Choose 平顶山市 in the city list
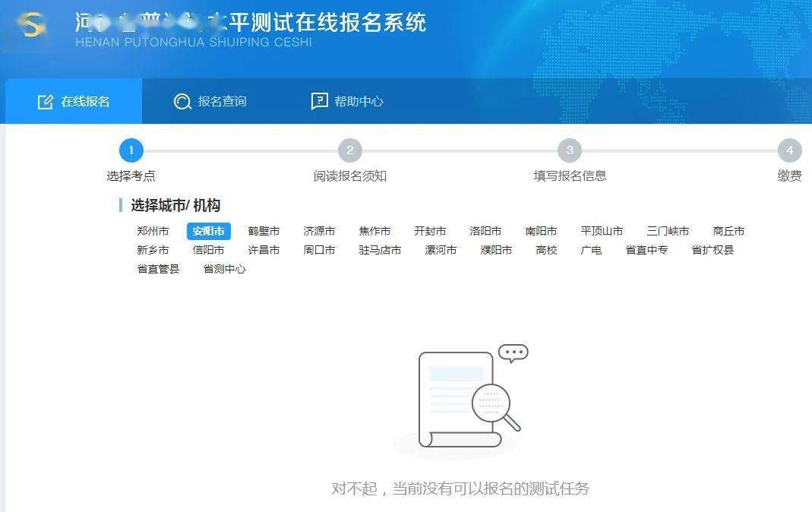812x512 pixels. point(602,231)
